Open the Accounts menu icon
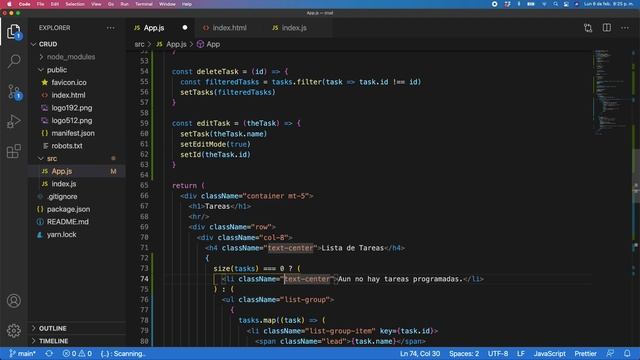This screenshot has height=360, width=640. point(14,301)
